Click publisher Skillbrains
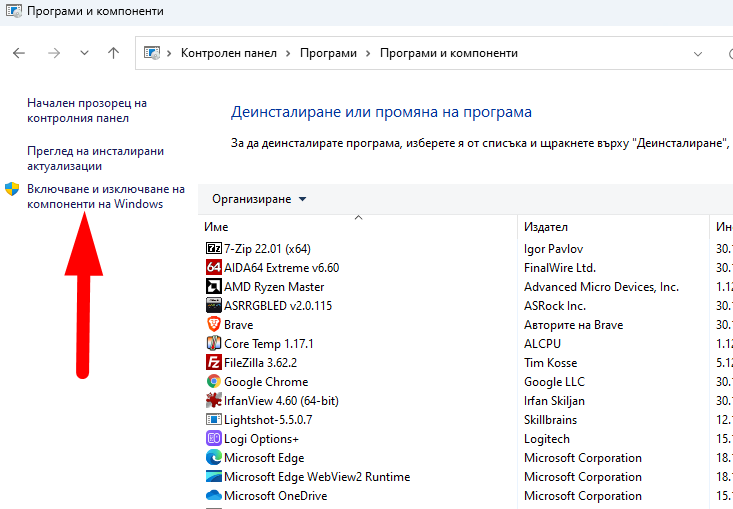Viewport: 733px width, 509px height. pyautogui.click(x=550, y=420)
